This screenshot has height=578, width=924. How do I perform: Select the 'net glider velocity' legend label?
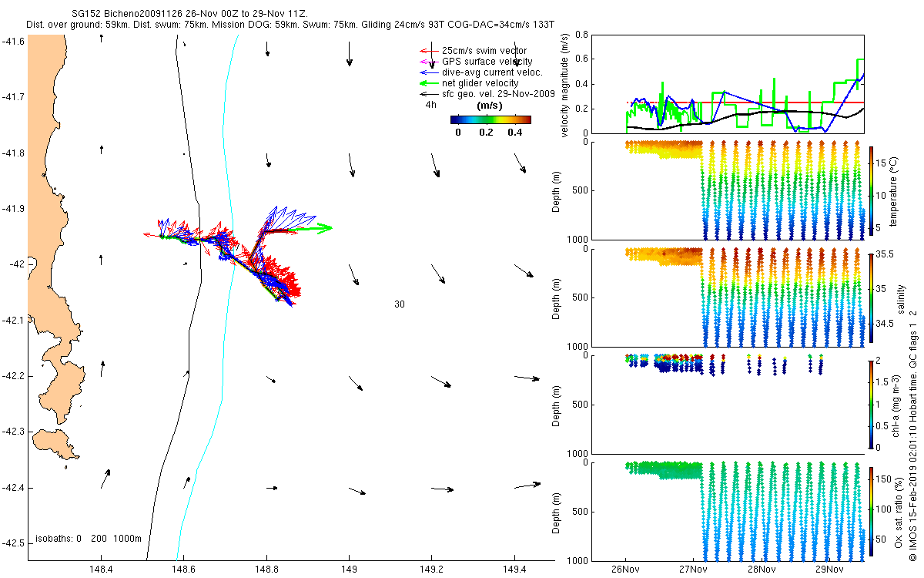pyautogui.click(x=480, y=83)
